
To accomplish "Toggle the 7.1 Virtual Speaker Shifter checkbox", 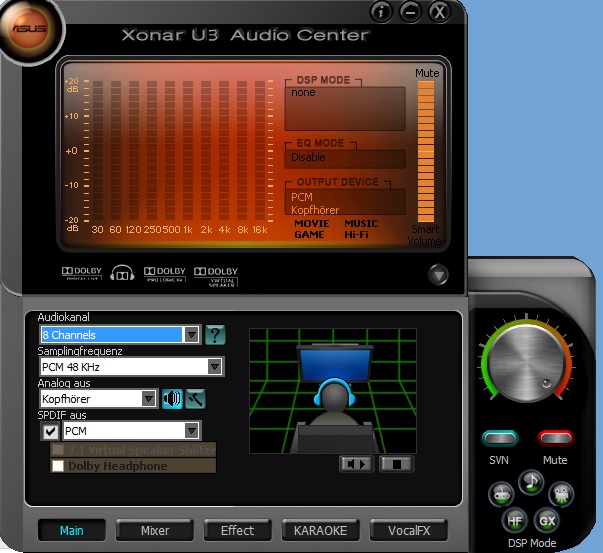I will coord(58,449).
